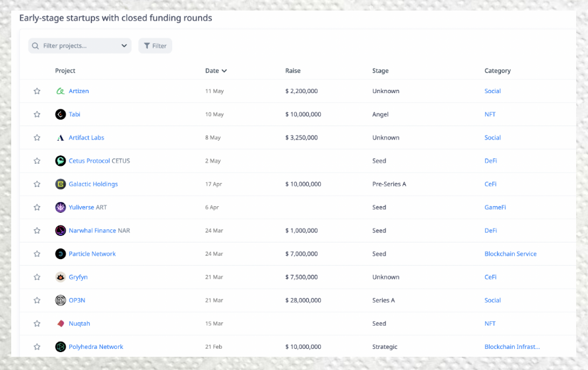Click the Project column header
The image size is (588, 370).
(x=65, y=71)
